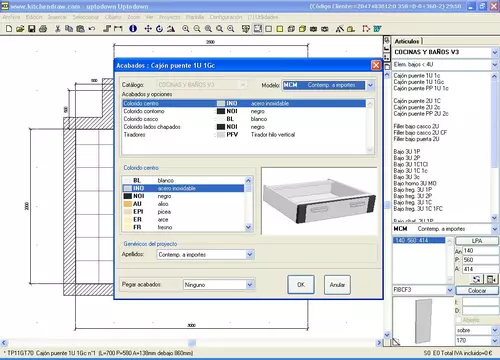500x360 pixels.
Task: Click the LPA button
Action: 477,241
